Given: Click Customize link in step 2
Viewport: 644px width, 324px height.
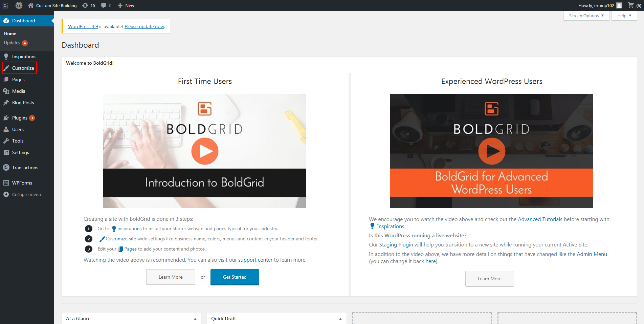Looking at the screenshot, I should pos(116,239).
